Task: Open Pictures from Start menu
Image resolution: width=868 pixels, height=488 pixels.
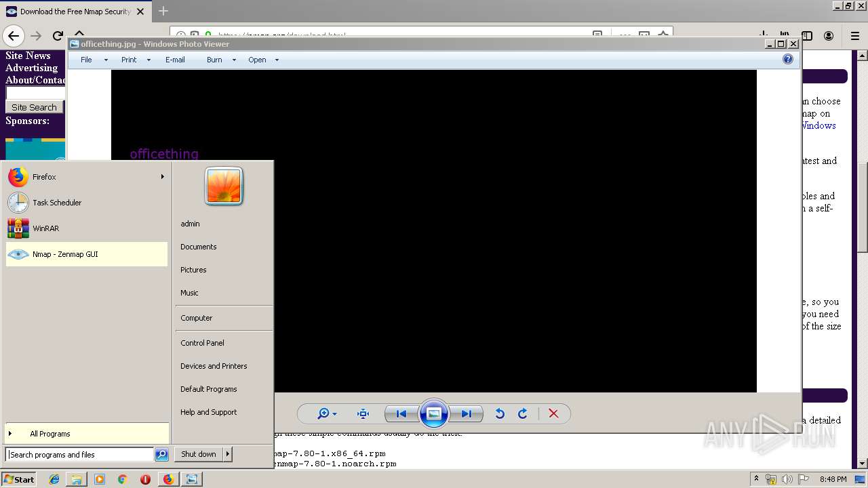Action: (193, 270)
